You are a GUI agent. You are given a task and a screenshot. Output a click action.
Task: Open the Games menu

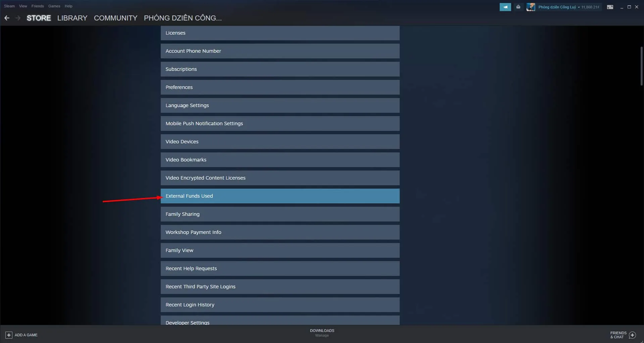(54, 6)
